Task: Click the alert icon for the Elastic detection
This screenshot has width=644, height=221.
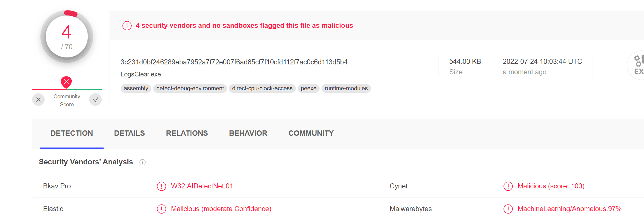Action: 161,209
